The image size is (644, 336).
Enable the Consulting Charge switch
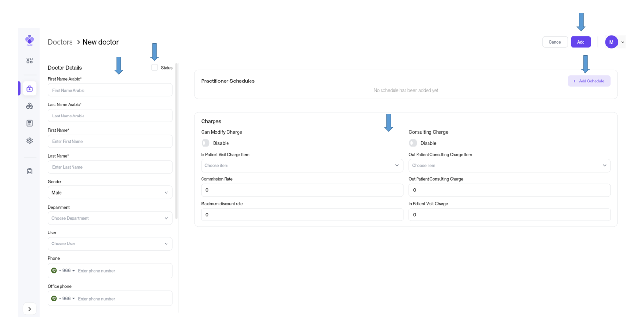[413, 143]
